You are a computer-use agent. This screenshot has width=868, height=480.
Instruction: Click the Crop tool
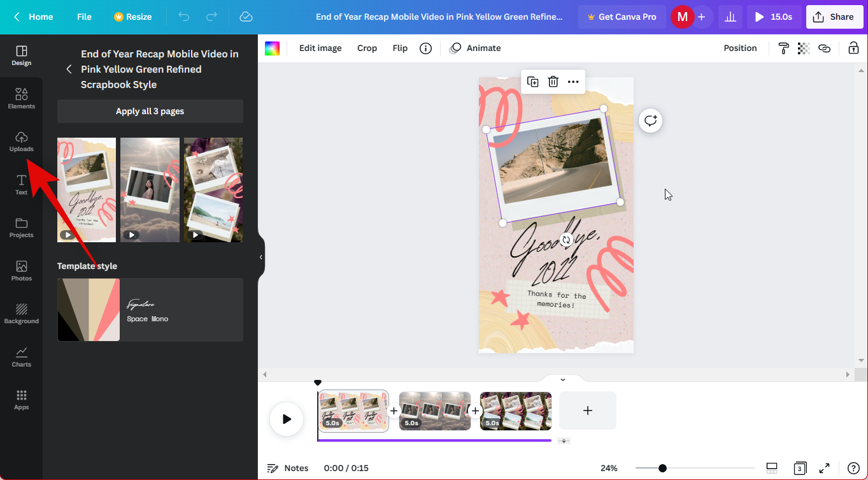367,48
